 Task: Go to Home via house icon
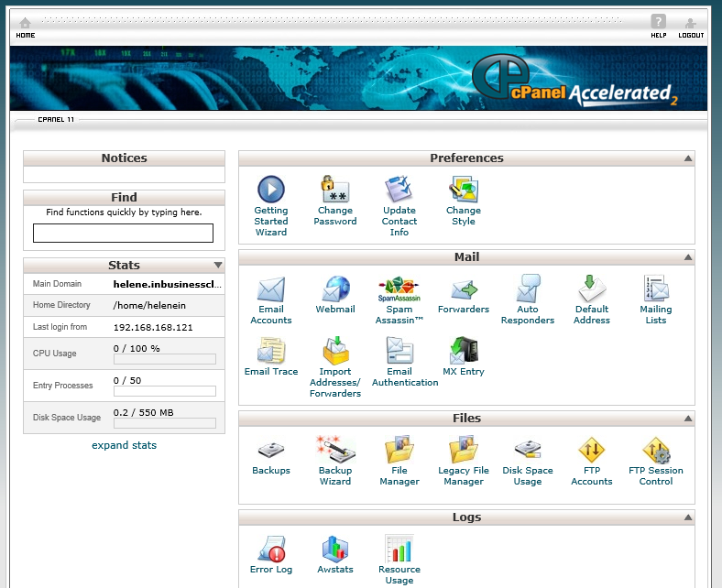(26, 23)
